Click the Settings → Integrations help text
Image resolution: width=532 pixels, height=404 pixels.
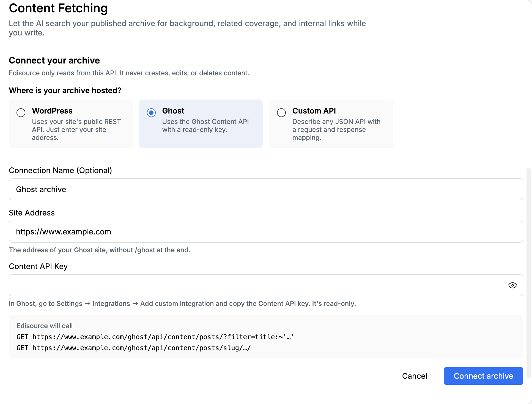point(182,304)
